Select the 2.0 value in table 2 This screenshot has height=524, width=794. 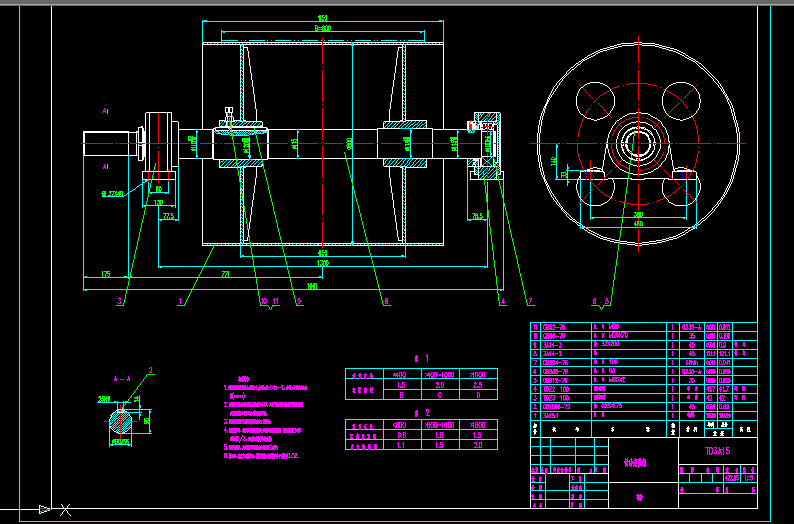(477, 445)
